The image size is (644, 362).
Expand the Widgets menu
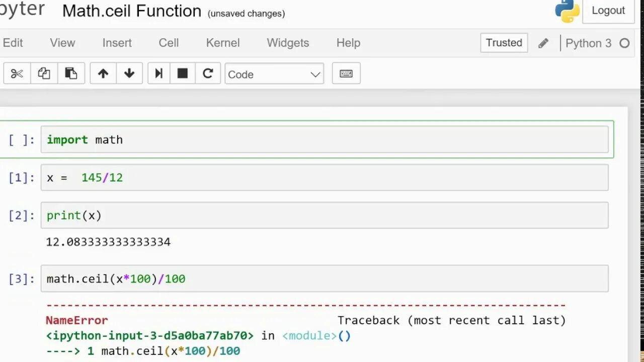[288, 43]
